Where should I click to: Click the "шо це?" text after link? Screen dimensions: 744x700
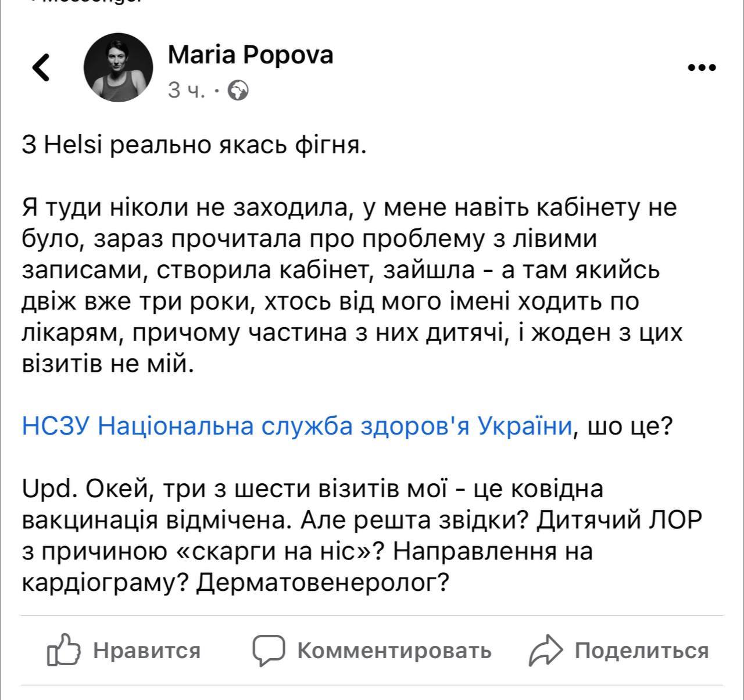630,426
